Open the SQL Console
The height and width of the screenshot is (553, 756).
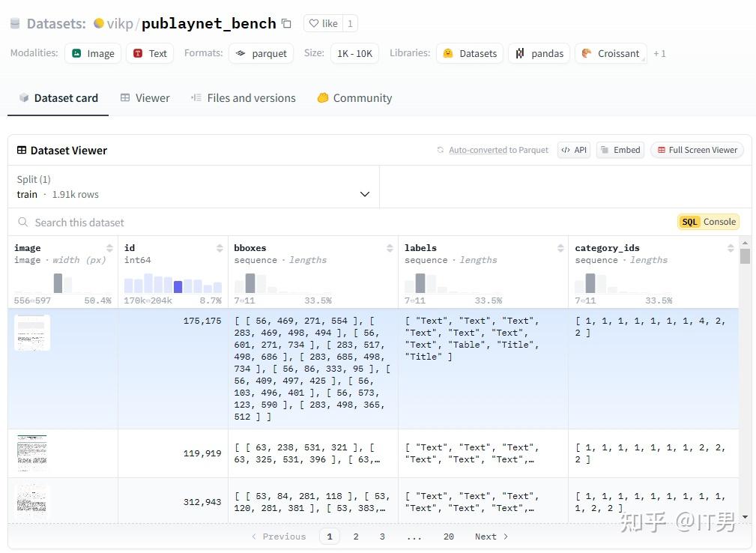click(709, 222)
